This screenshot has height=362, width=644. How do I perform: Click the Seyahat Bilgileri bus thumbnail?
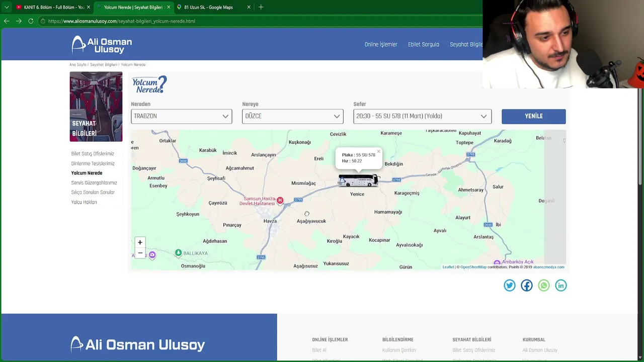[x=96, y=107]
